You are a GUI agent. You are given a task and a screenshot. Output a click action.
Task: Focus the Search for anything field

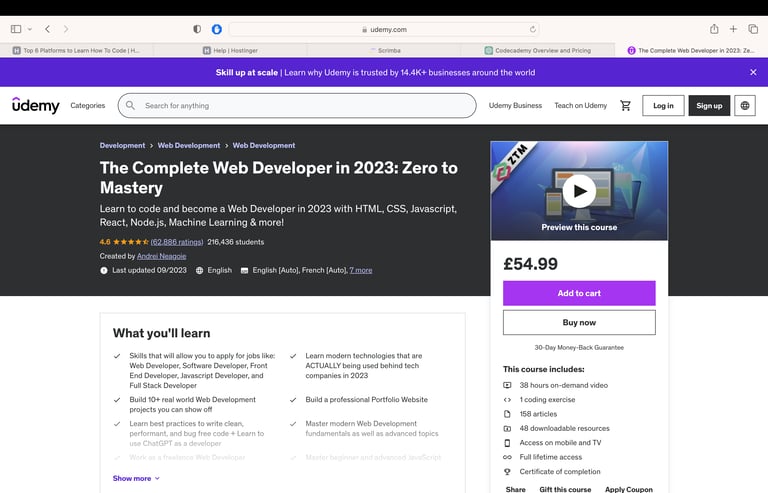[297, 105]
